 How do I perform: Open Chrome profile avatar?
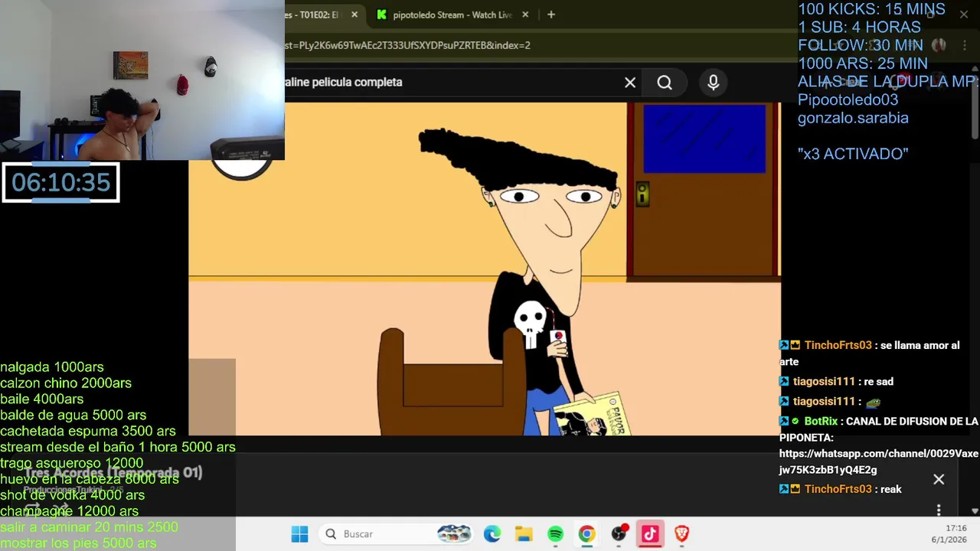tap(939, 45)
